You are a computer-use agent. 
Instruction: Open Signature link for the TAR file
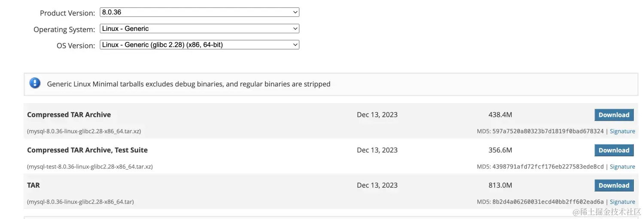[622, 202]
